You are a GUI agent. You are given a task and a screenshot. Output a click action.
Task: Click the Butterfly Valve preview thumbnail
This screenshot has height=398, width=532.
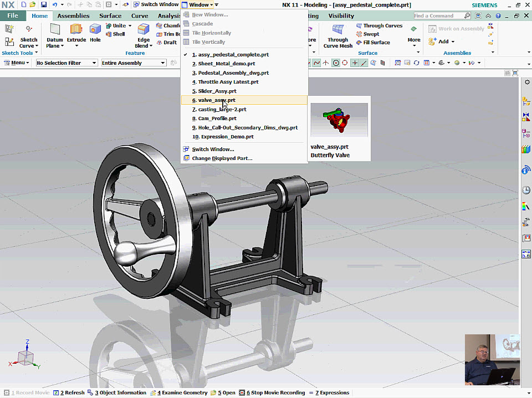click(339, 120)
